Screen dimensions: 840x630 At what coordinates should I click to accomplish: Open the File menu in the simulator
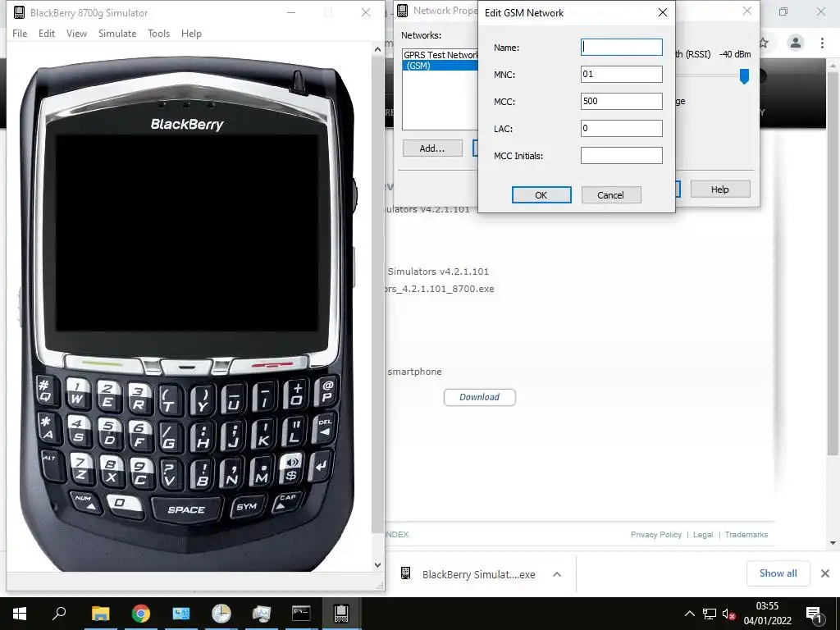point(20,33)
